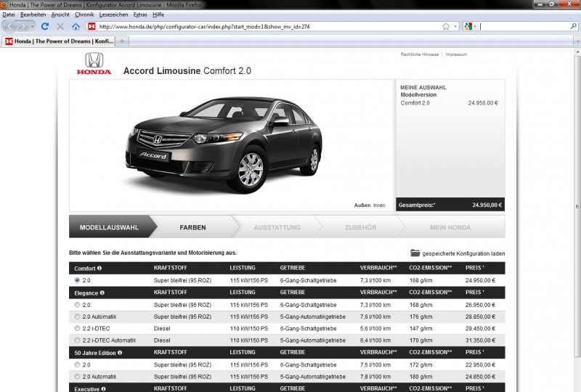Click the saved configuration folder icon
The width and height of the screenshot is (581, 392).
click(x=415, y=253)
